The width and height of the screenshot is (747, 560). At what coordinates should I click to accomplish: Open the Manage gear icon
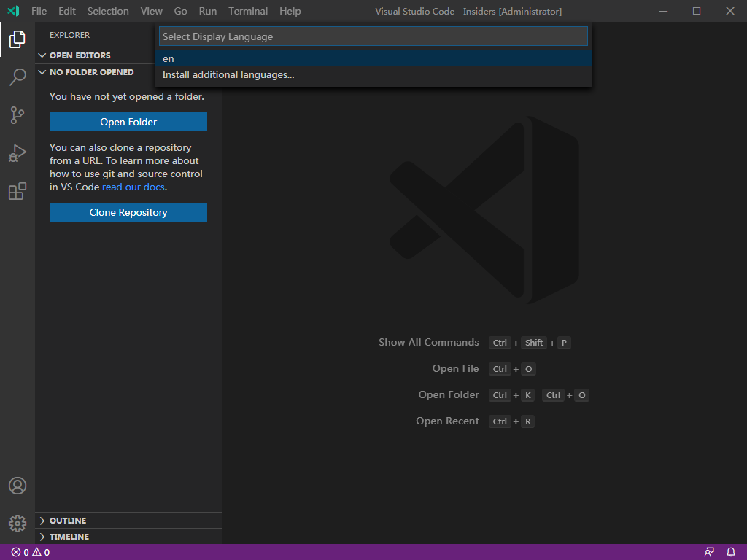point(18,524)
